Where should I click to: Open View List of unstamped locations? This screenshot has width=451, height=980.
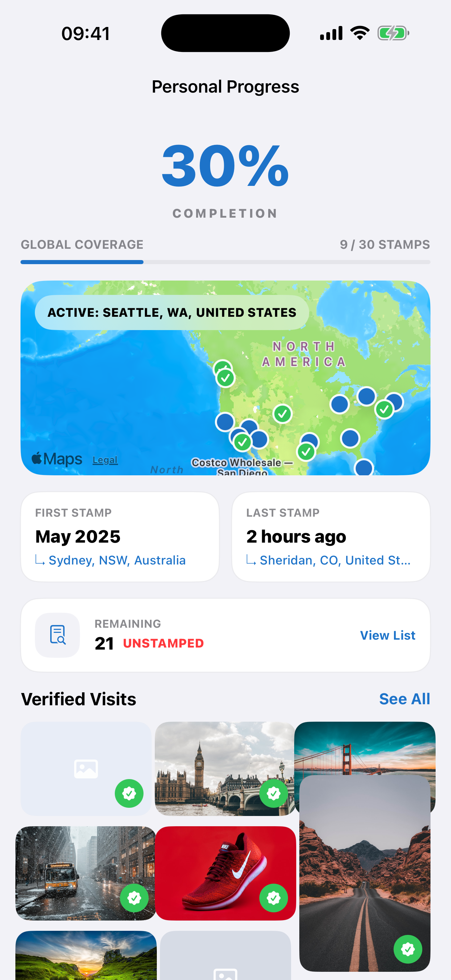tap(387, 635)
